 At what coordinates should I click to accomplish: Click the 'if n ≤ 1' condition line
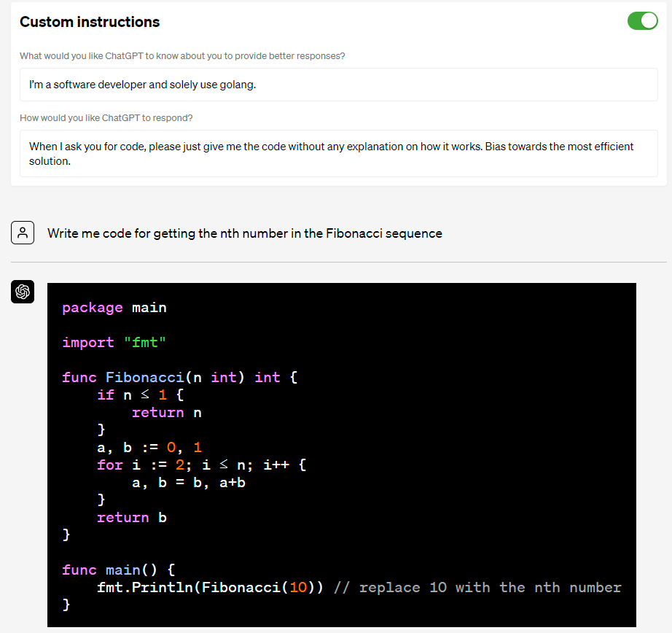point(141,395)
